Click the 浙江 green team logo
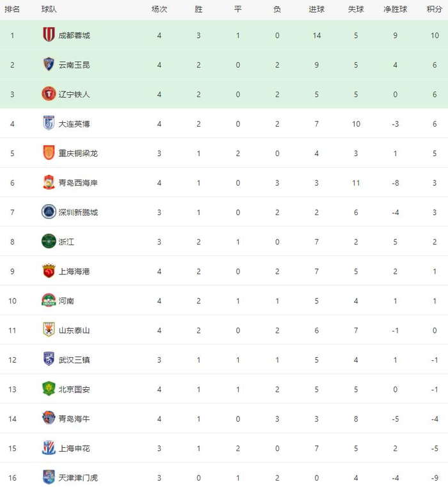The height and width of the screenshot is (487, 448). click(x=49, y=241)
